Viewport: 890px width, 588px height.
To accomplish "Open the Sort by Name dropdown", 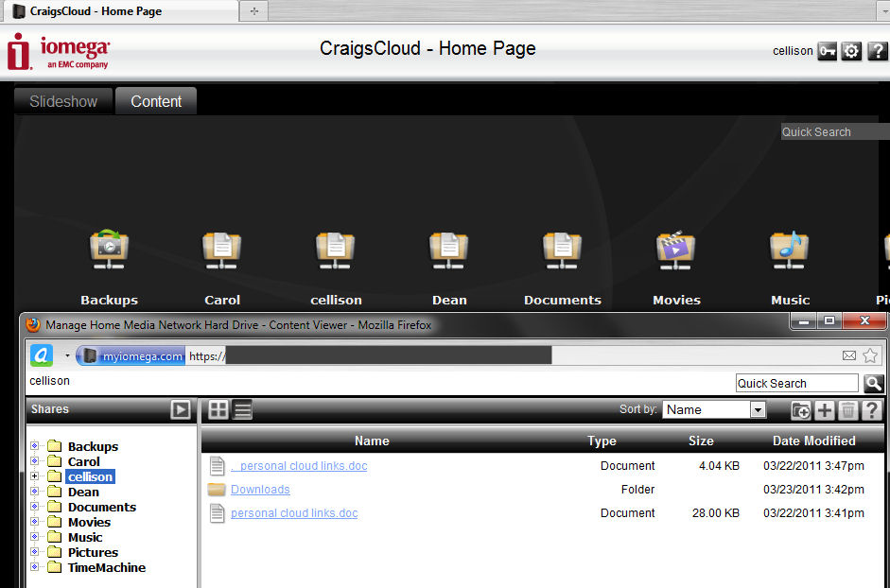I will [715, 409].
